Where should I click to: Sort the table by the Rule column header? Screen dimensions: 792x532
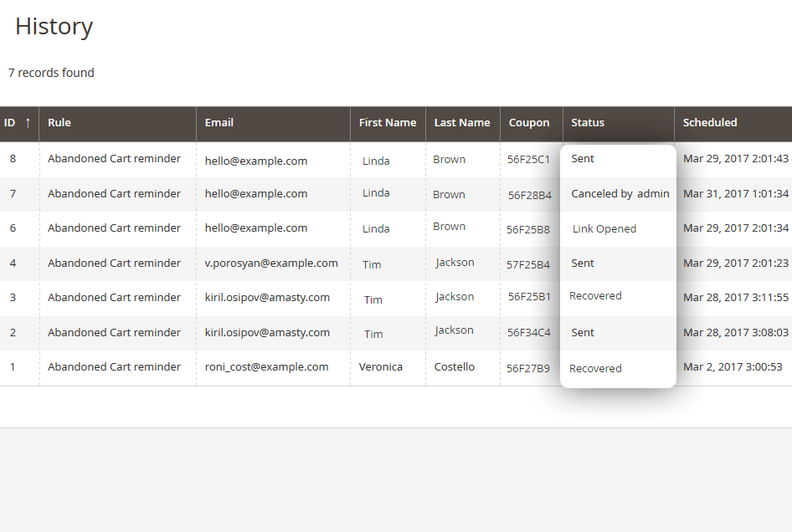[x=59, y=123]
